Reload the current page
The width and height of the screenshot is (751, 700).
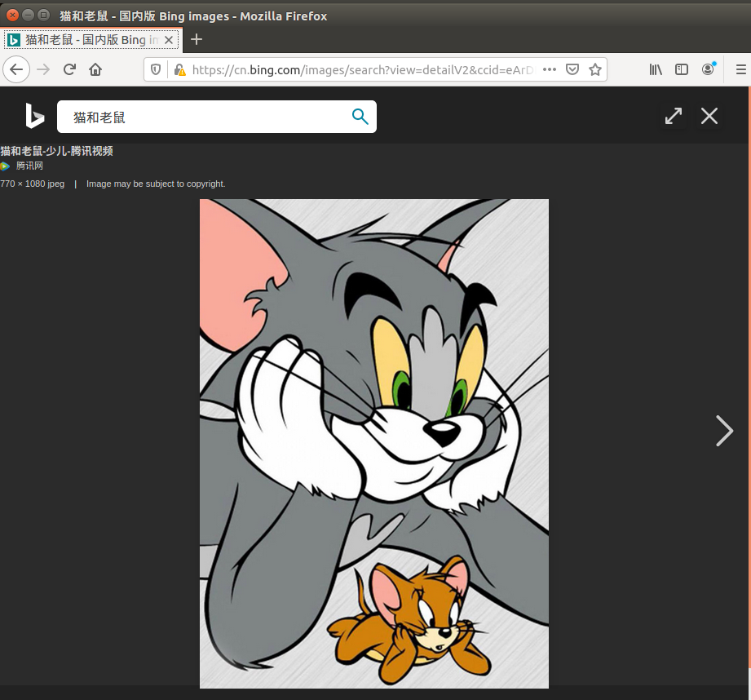tap(69, 69)
